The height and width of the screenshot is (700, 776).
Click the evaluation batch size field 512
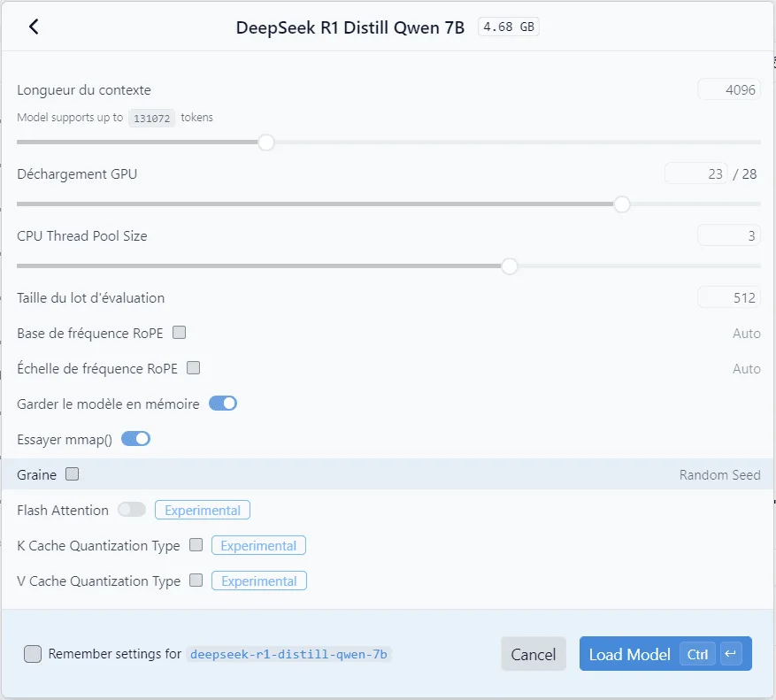(x=728, y=297)
